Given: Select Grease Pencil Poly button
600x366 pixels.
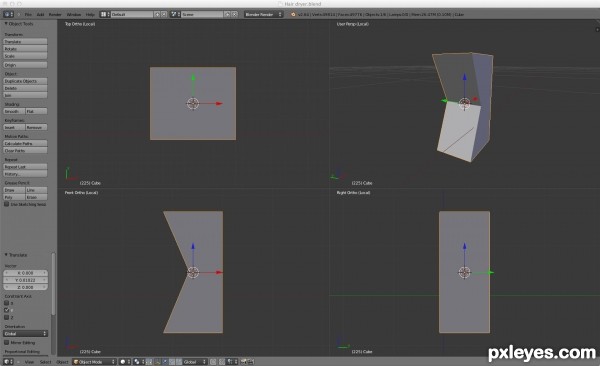Looking at the screenshot, I should click(x=14, y=198).
